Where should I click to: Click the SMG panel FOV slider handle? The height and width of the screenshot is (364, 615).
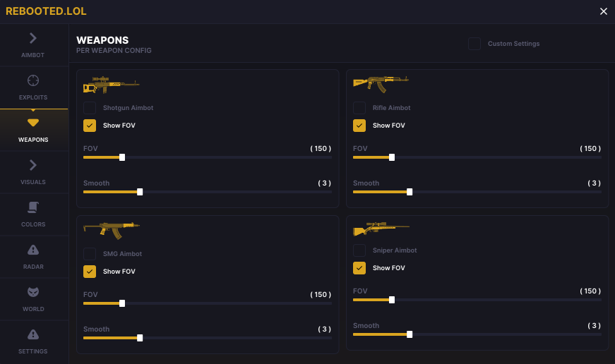click(122, 303)
